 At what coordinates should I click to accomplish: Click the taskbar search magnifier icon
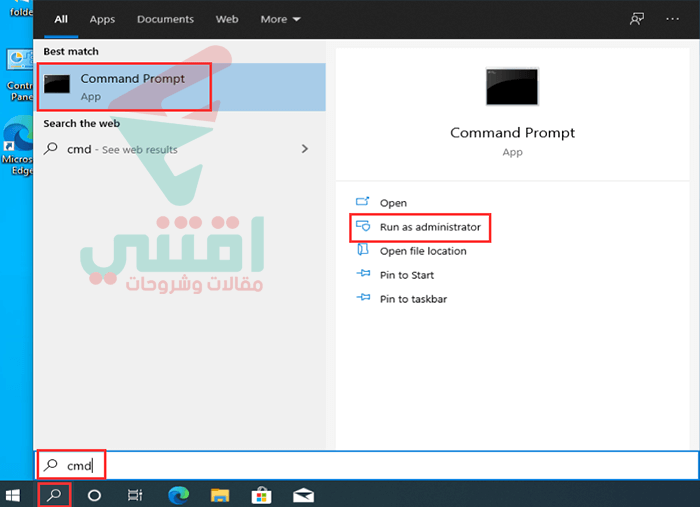pos(54,495)
